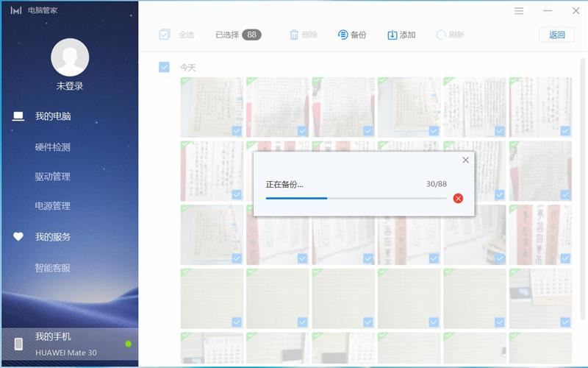
Task: Click the vertical scrollbar of the photo list
Action: click(582, 189)
